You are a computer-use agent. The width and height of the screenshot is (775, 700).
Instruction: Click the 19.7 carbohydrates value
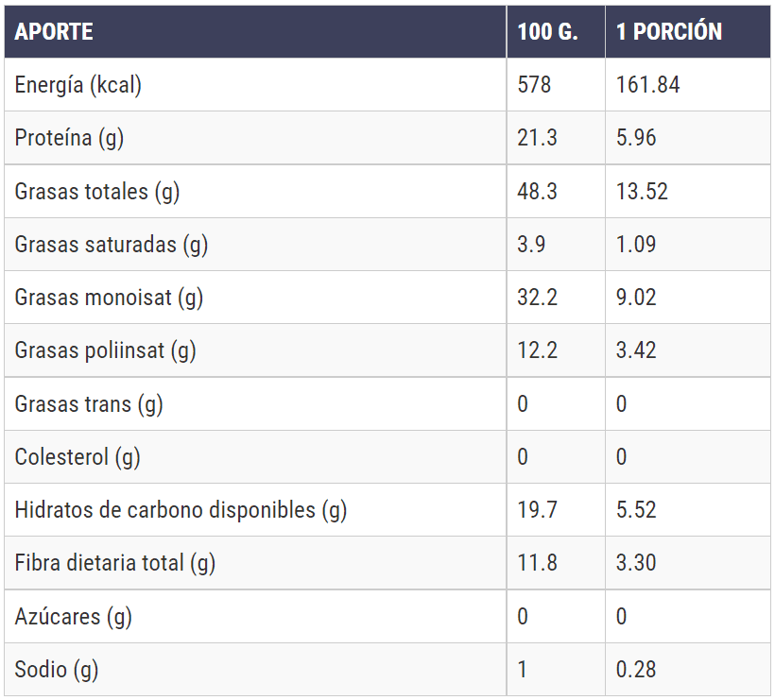537,510
